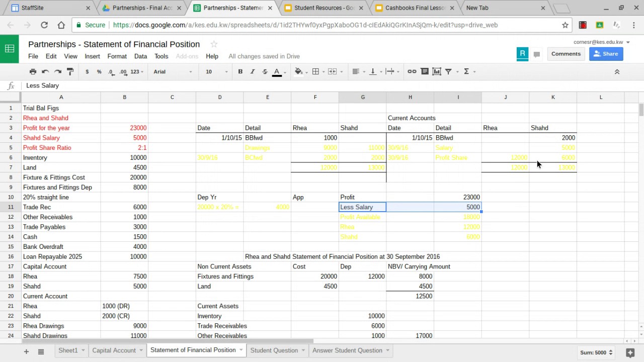The width and height of the screenshot is (644, 362).
Task: Click the Print icon in the toolbar
Action: (x=33, y=72)
